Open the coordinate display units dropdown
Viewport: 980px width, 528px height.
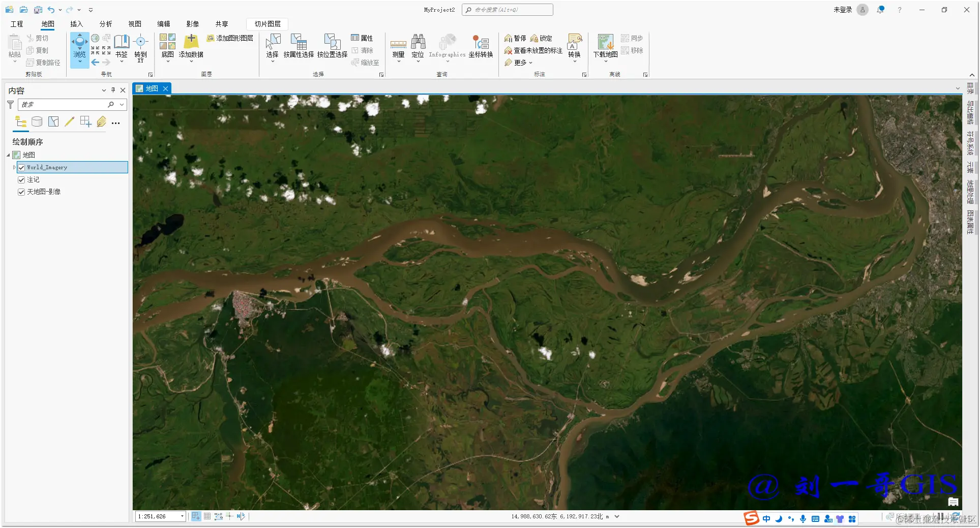pos(617,516)
